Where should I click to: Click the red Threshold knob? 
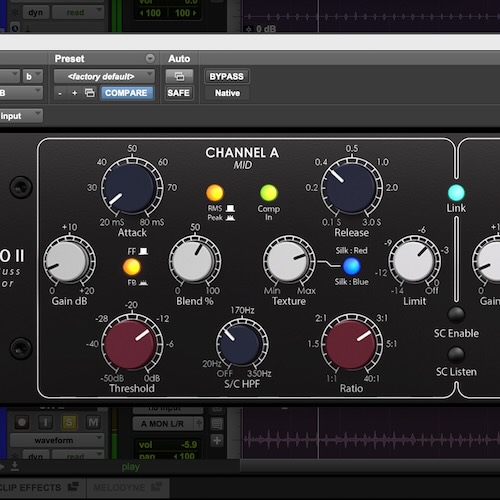click(x=131, y=344)
